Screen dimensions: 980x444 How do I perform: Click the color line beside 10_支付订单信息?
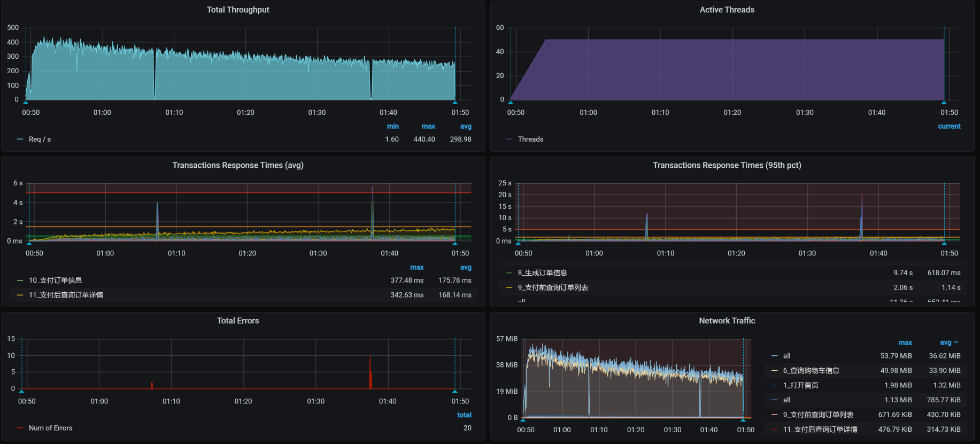[x=20, y=281]
